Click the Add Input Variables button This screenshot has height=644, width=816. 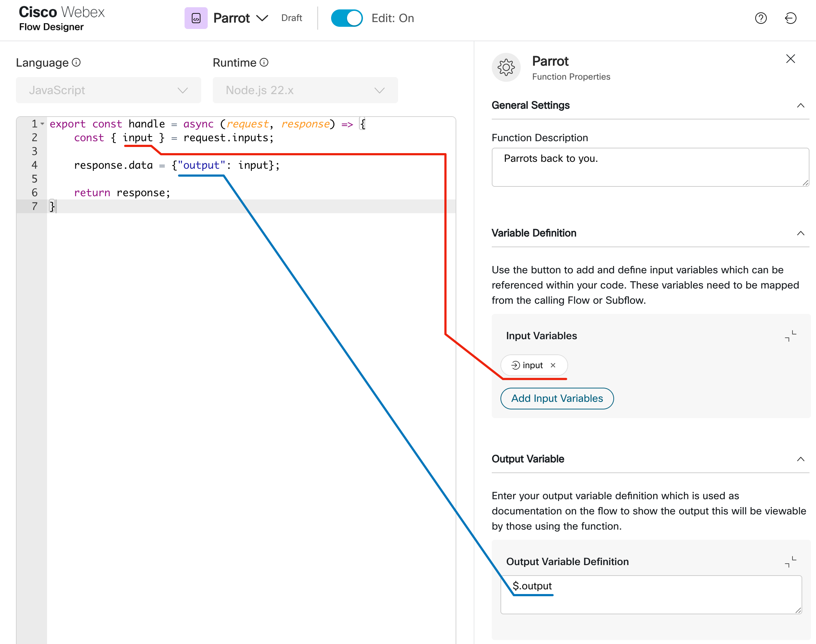557,398
